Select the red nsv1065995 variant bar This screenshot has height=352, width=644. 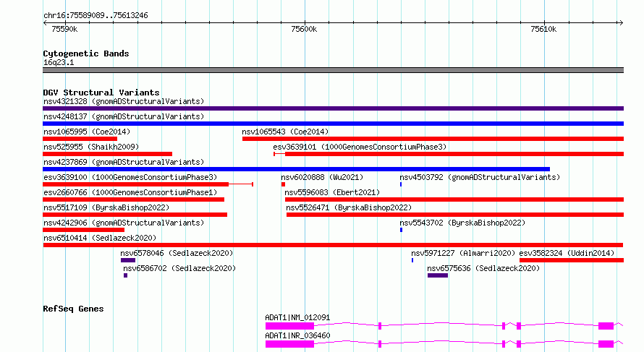[80, 139]
